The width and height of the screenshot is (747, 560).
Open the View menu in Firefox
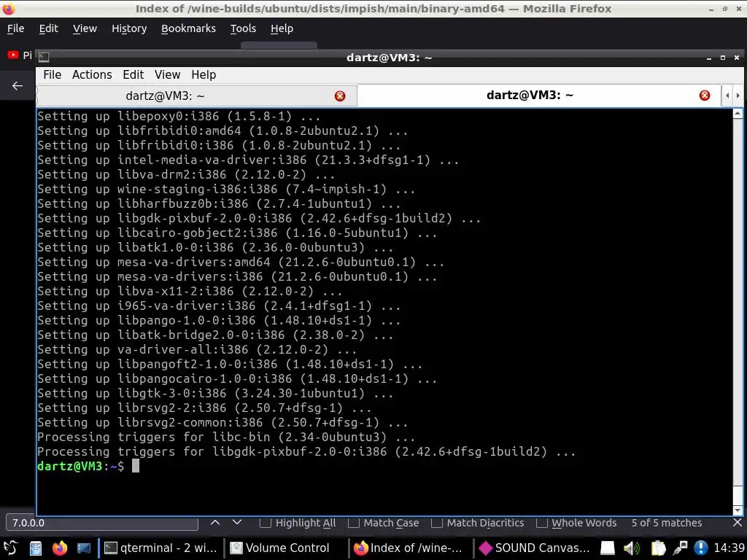click(x=85, y=28)
